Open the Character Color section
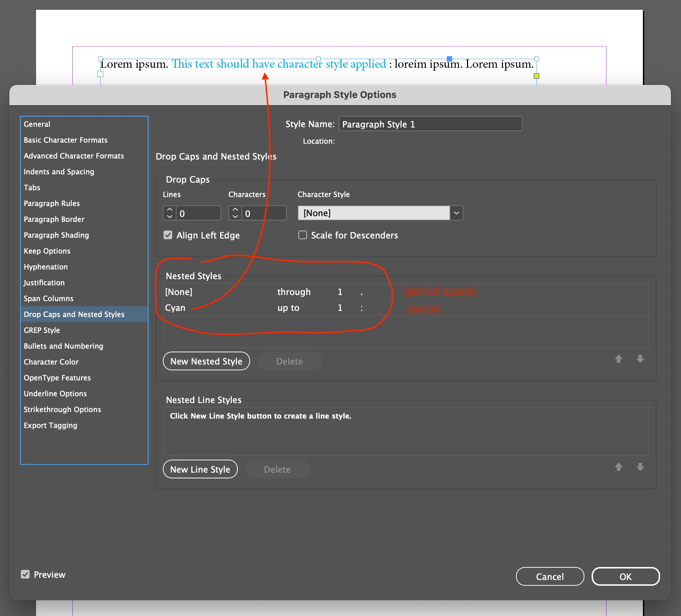This screenshot has height=616, width=681. click(x=51, y=362)
